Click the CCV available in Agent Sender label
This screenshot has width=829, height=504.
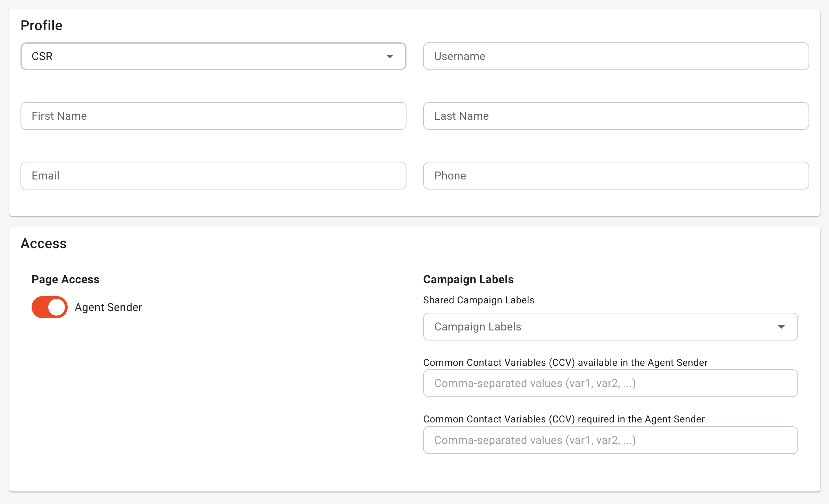point(565,362)
